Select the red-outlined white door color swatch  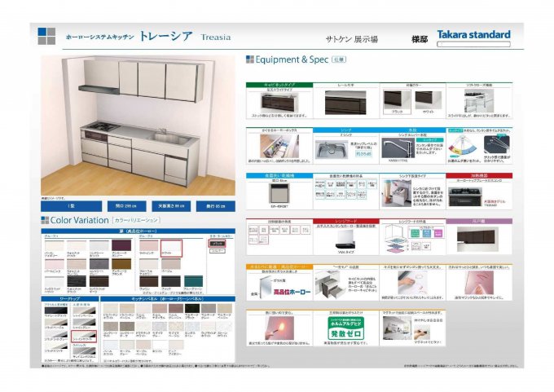171,248
